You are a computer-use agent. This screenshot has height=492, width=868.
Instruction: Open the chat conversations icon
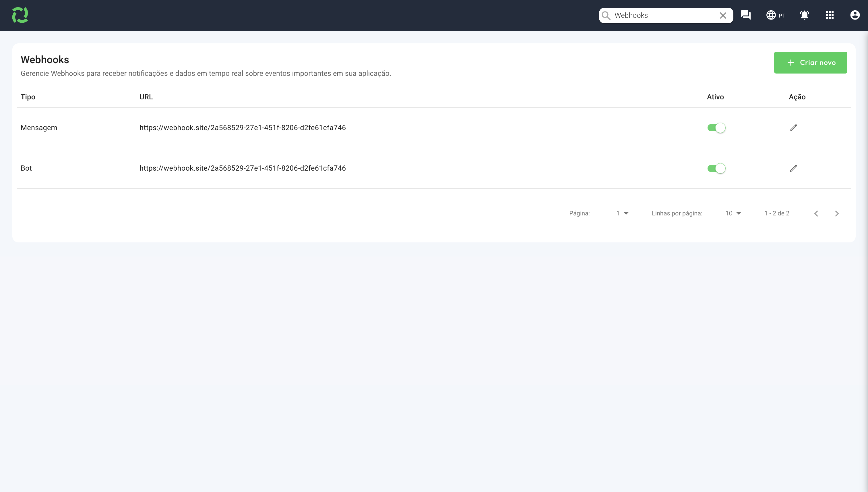pyautogui.click(x=746, y=15)
